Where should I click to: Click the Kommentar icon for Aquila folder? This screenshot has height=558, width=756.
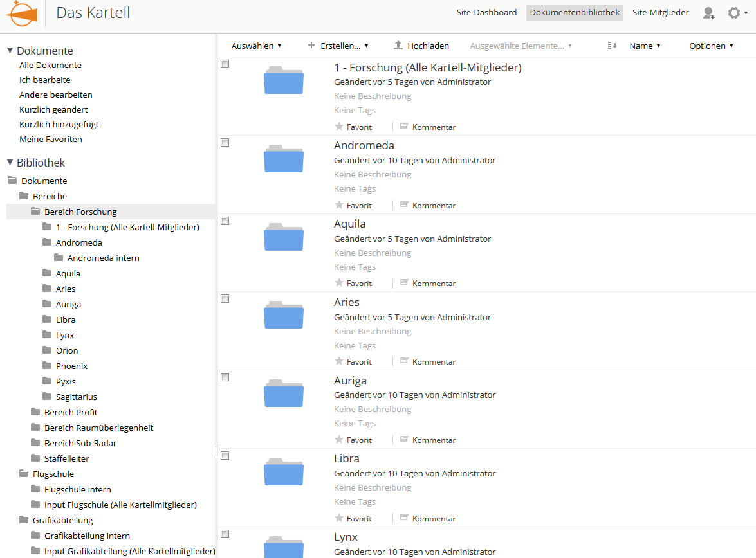pos(404,283)
